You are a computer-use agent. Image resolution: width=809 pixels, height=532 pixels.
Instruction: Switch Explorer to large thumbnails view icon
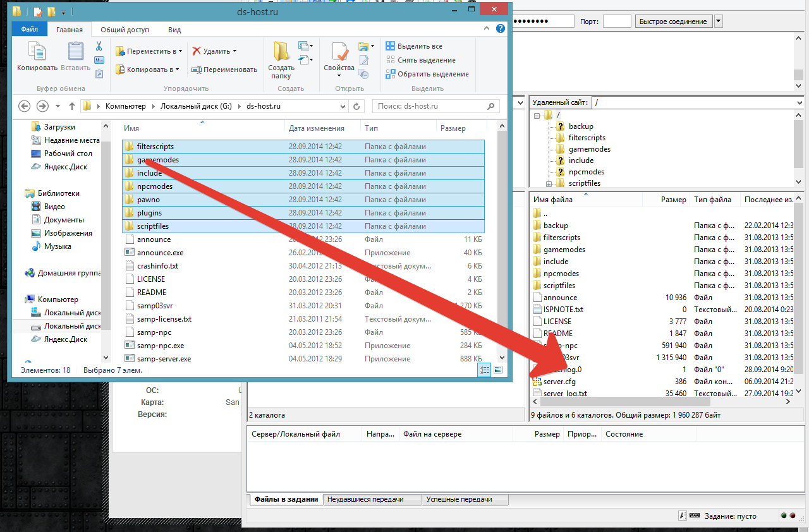(498, 370)
